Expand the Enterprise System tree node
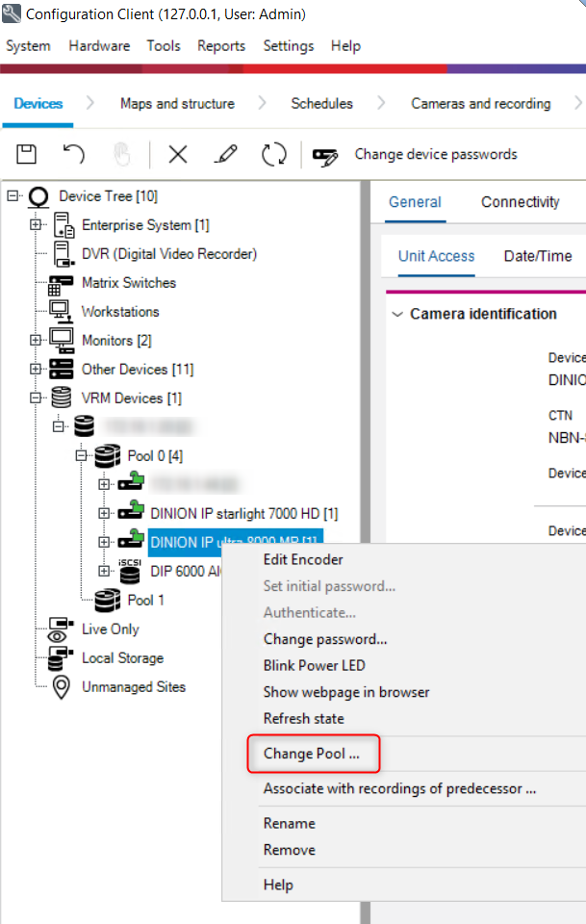 tap(36, 225)
